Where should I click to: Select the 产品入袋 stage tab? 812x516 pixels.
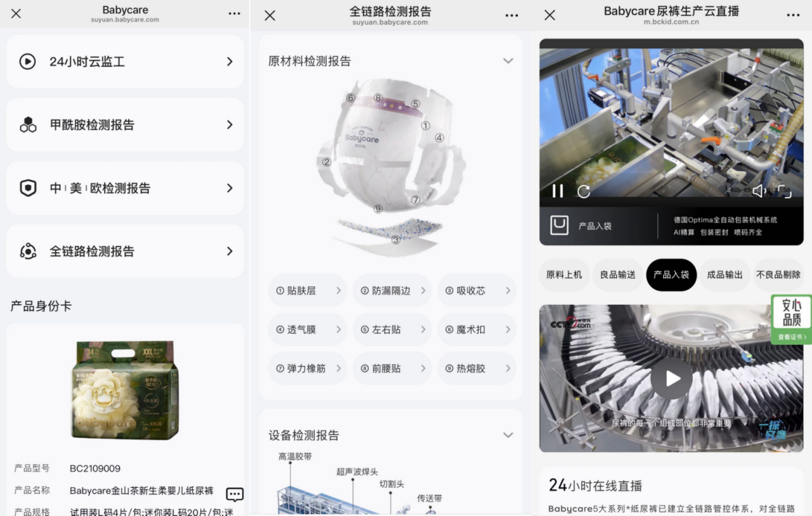point(671,275)
